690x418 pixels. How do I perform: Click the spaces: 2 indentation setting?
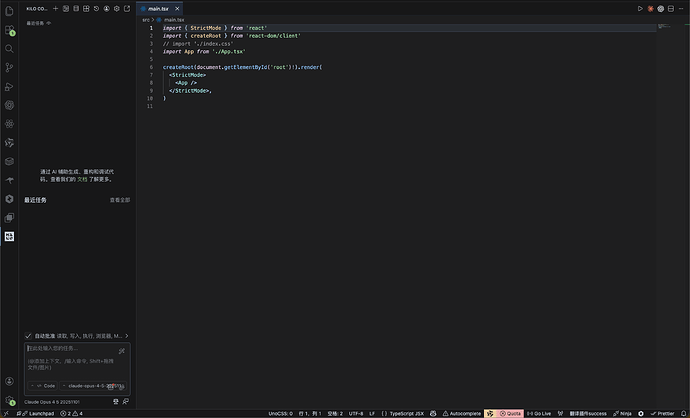335,413
